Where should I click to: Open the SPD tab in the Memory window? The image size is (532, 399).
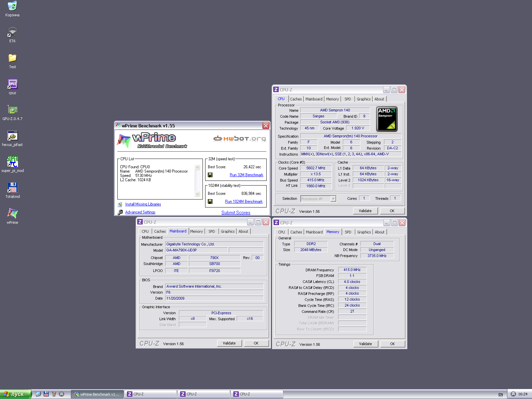click(348, 232)
